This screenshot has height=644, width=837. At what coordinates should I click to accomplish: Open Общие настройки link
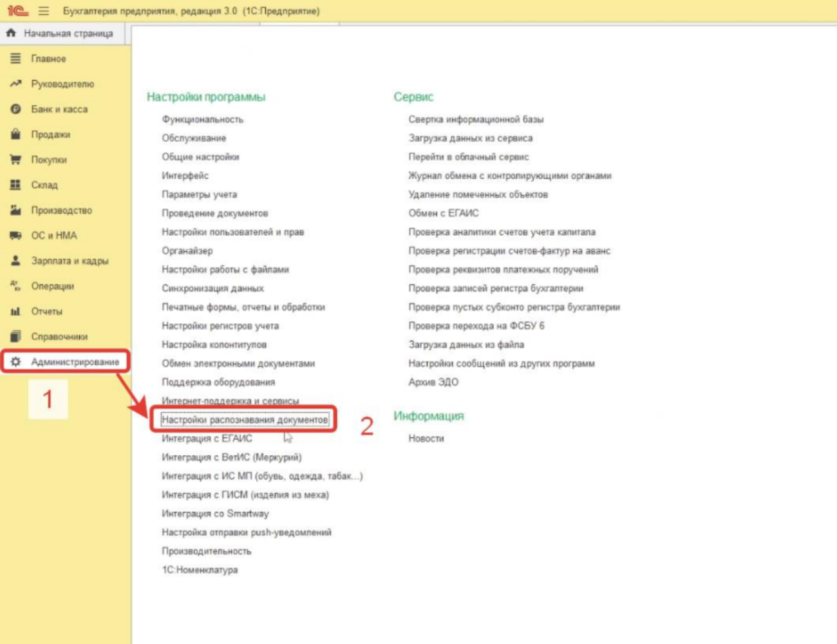point(200,156)
